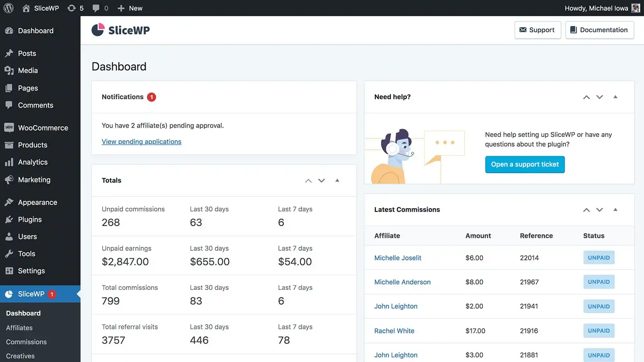Viewport: 644px width, 362px height.
Task: Click Open a support ticket button
Action: pos(525,164)
